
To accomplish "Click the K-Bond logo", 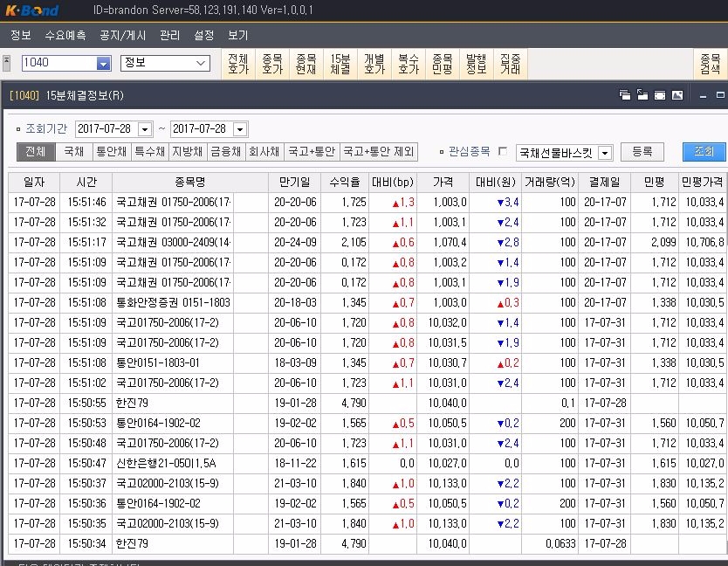I will pos(31,10).
